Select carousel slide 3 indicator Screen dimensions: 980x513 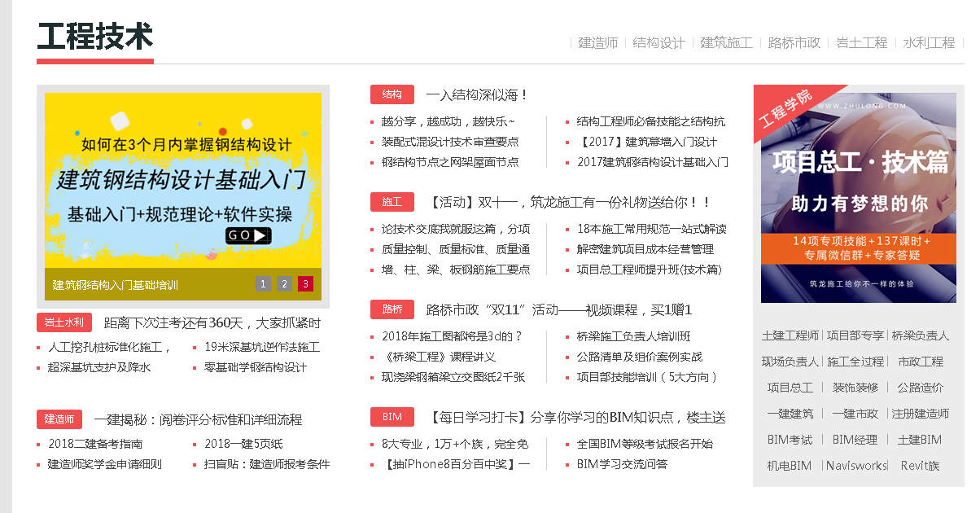(x=305, y=284)
